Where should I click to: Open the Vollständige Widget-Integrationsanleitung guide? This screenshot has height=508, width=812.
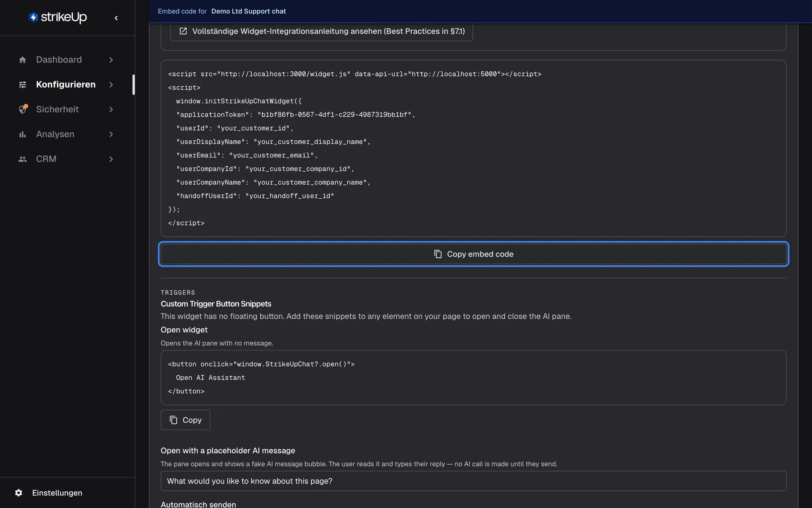pos(322,31)
